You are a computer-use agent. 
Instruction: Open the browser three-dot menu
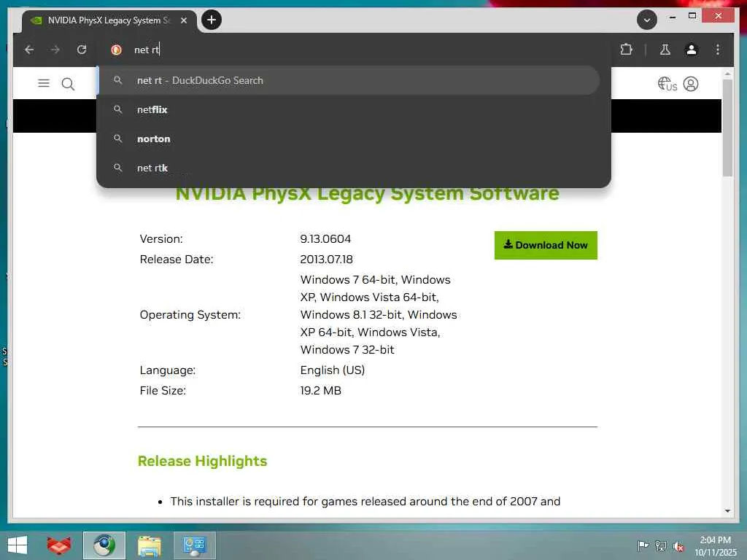718,50
